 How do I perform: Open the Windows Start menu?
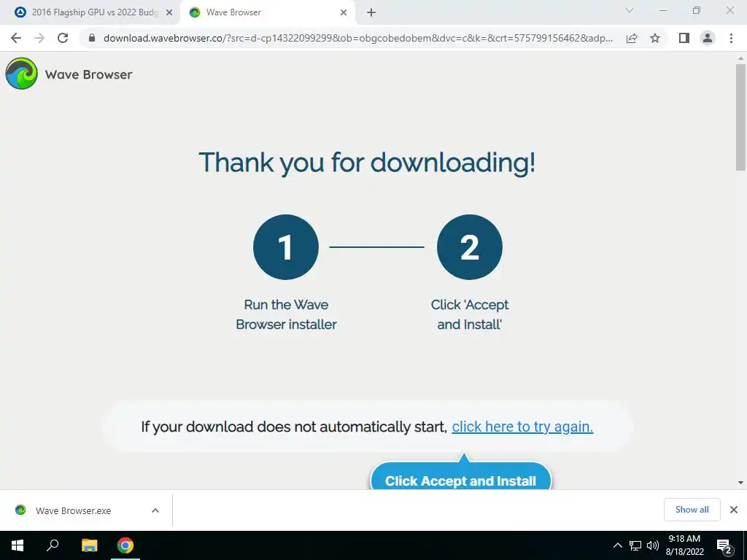pos(18,545)
